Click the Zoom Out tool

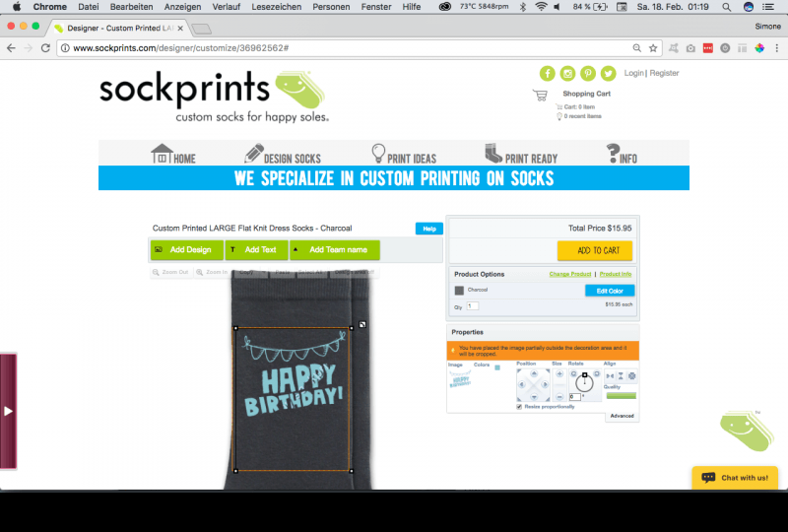click(170, 272)
